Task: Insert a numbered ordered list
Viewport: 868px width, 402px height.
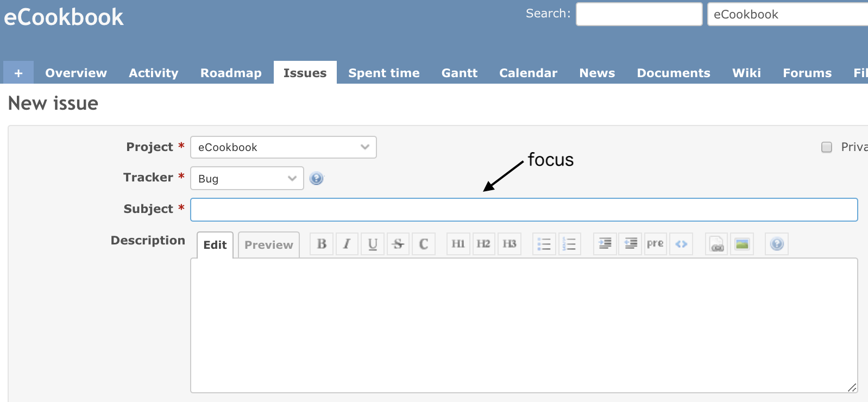Action: (569, 244)
